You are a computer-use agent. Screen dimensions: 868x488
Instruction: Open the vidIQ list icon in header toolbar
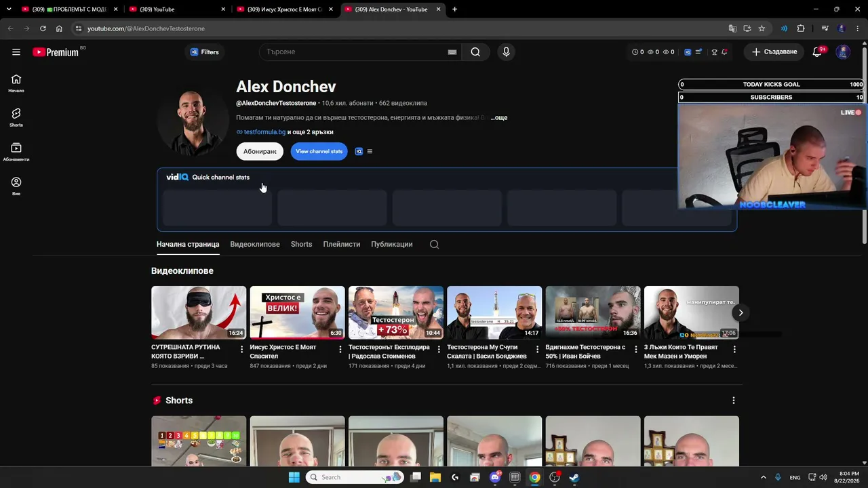[699, 52]
